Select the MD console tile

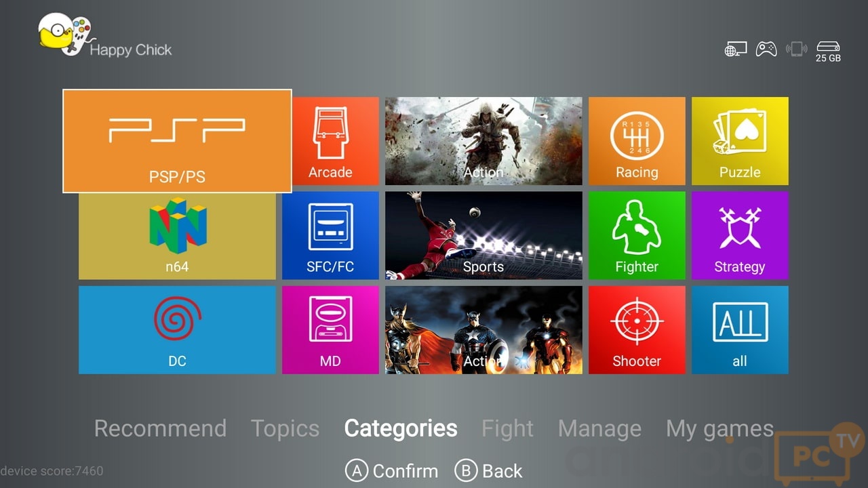pos(330,330)
